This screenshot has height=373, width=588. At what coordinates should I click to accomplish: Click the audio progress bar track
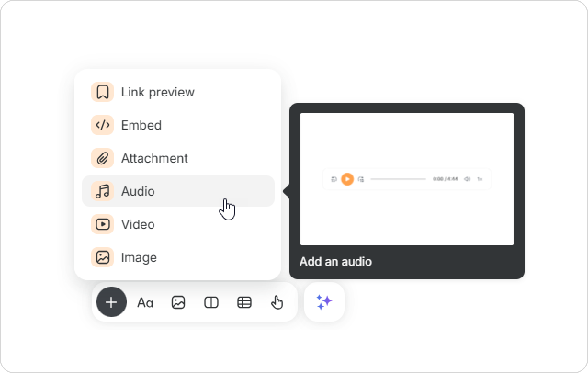[398, 179]
